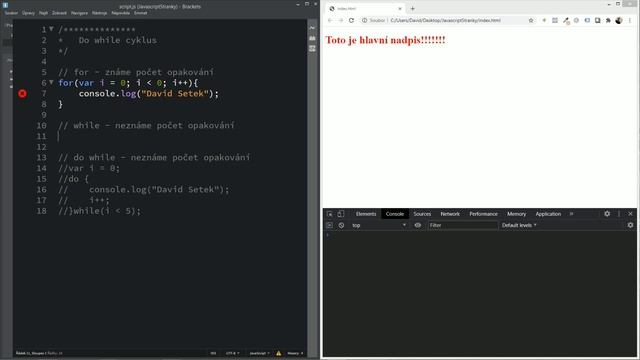This screenshot has width=640, height=360.
Task: Click the yellow warning icon in Brackets status bar
Action: pyautogui.click(x=278, y=353)
